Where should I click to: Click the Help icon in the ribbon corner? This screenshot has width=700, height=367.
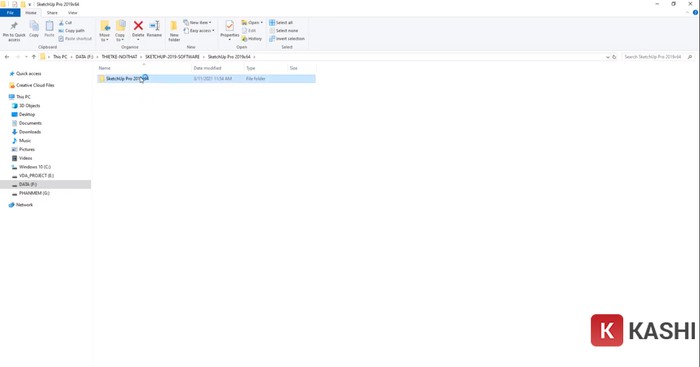point(695,13)
